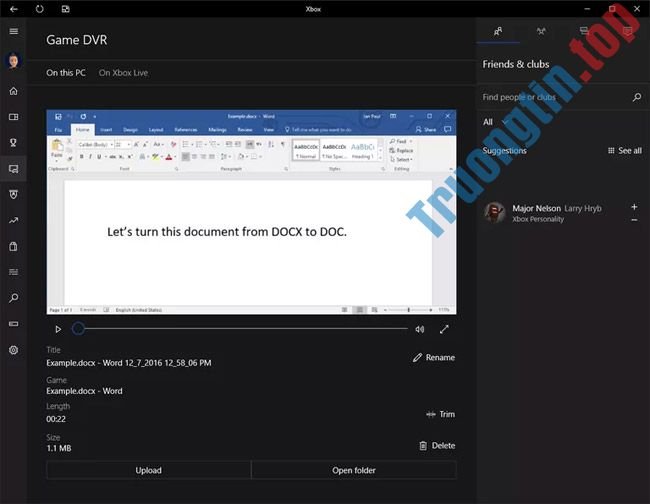Switch to the On Xbox Live tab

(123, 73)
